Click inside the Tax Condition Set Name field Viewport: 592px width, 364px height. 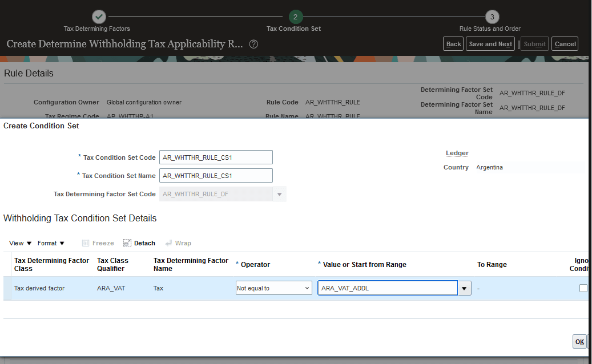(x=216, y=175)
